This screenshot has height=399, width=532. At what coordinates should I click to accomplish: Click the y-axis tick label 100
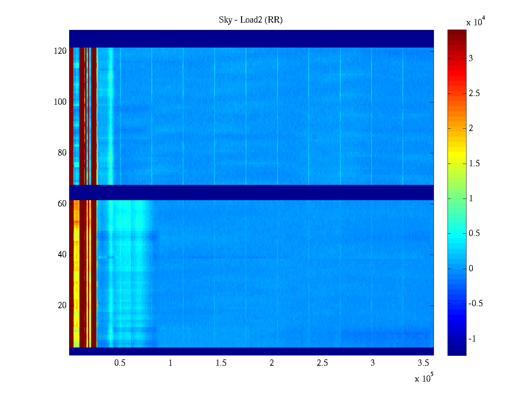click(60, 102)
